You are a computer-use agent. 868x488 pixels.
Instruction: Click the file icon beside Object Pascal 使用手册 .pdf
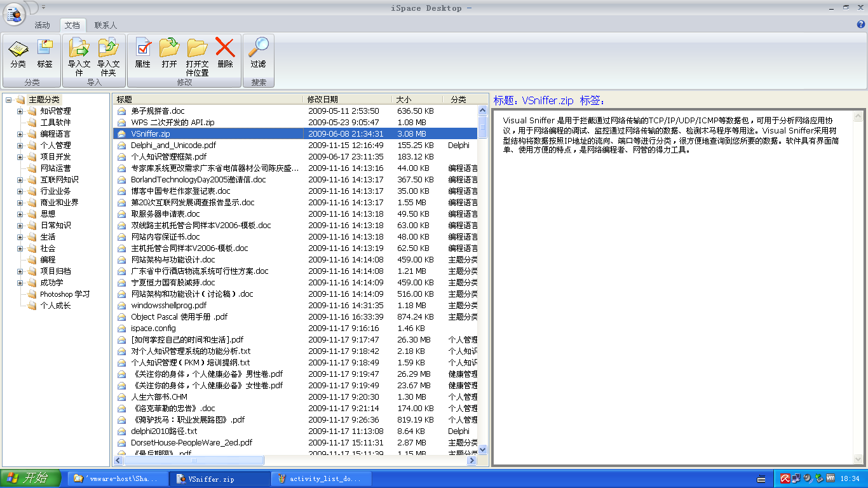[122, 317]
